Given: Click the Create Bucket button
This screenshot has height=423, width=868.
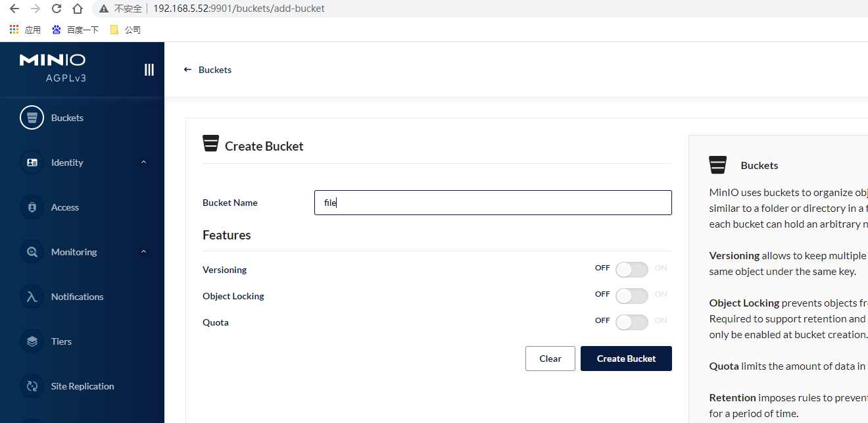Looking at the screenshot, I should 626,359.
